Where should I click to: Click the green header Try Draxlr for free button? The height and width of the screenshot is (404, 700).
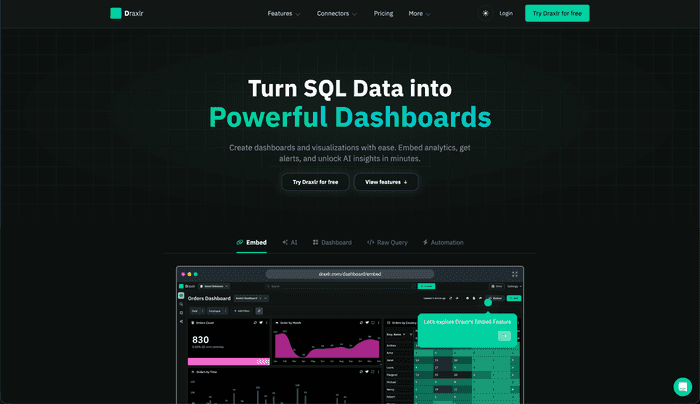(557, 13)
